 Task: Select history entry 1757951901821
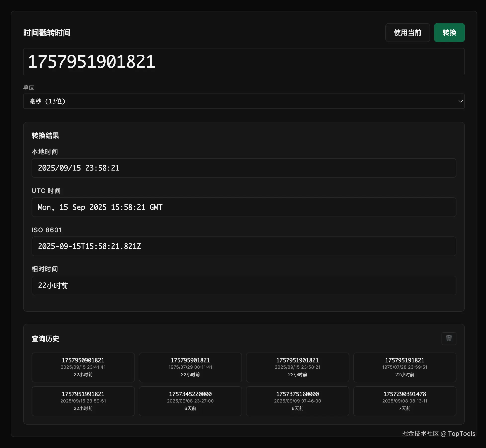(x=297, y=367)
